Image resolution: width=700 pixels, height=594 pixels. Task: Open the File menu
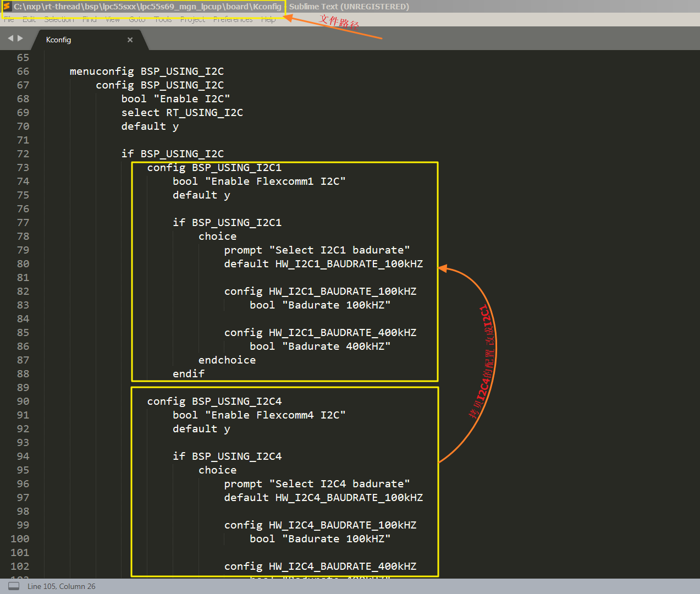9,19
